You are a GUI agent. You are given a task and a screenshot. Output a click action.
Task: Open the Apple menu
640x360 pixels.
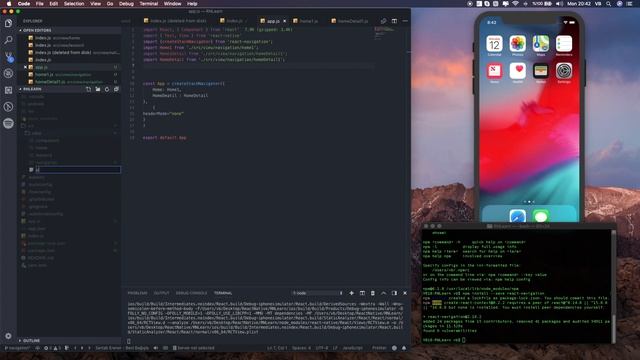click(x=9, y=4)
